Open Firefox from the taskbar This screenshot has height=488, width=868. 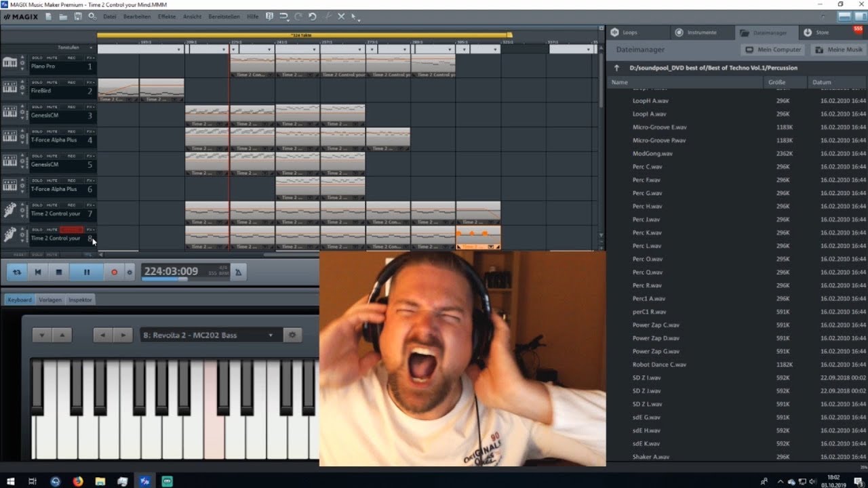pyautogui.click(x=78, y=481)
